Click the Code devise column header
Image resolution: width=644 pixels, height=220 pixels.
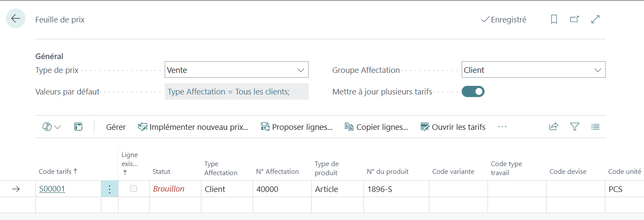[x=568, y=172]
